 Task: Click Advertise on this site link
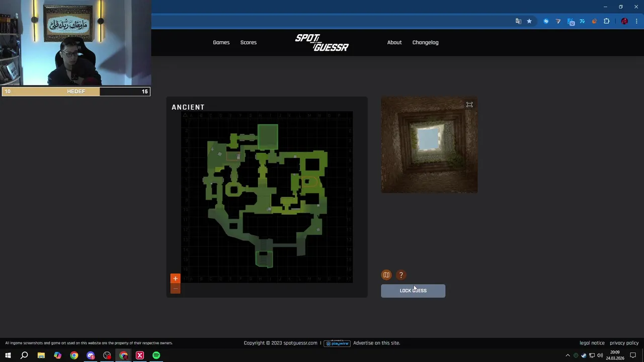[x=376, y=343]
